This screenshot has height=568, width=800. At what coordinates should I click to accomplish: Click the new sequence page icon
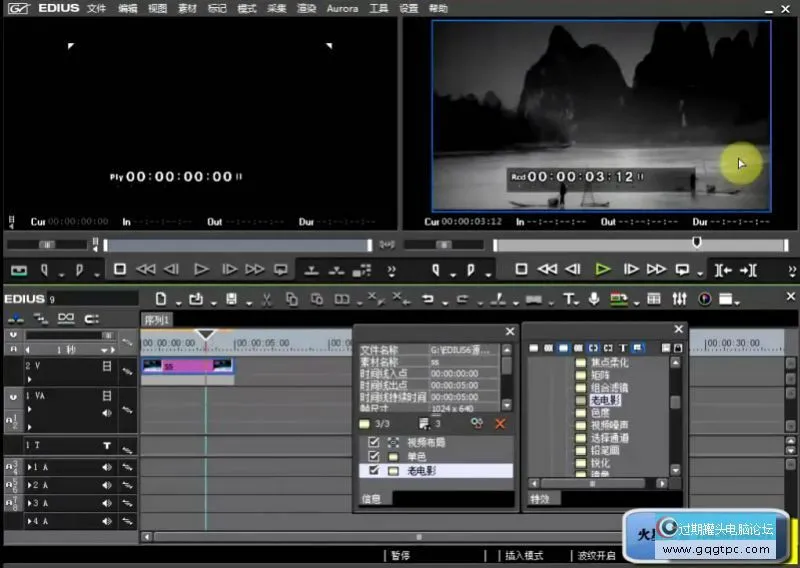click(160, 298)
